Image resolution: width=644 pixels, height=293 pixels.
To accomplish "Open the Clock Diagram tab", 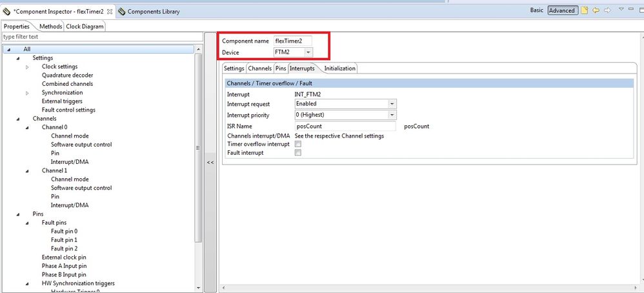I will point(85,26).
